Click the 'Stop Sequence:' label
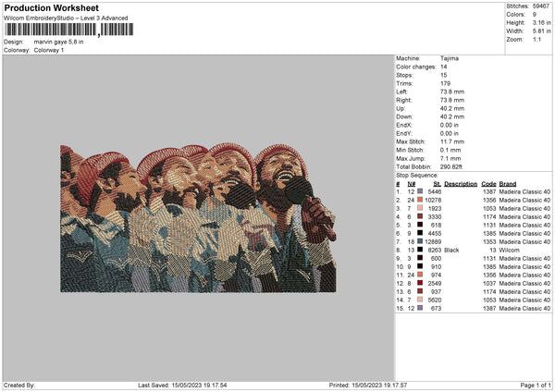555x392 pixels. pyautogui.click(x=417, y=176)
